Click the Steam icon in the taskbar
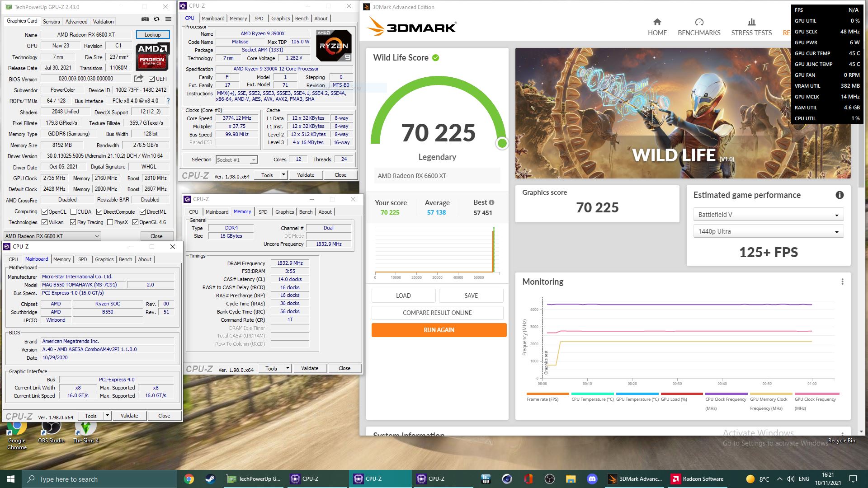The width and height of the screenshot is (868, 488). coord(211,479)
